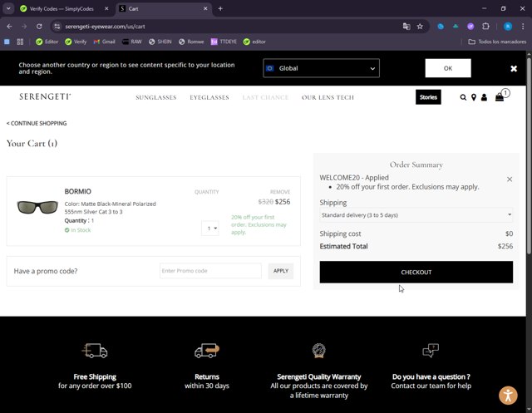Open the SHEIN bookmark
The image size is (532, 413).
(160, 42)
